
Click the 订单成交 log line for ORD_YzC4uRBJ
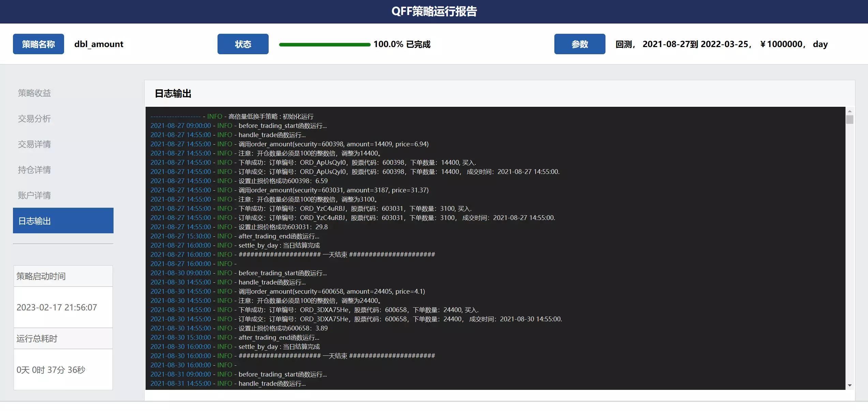353,218
